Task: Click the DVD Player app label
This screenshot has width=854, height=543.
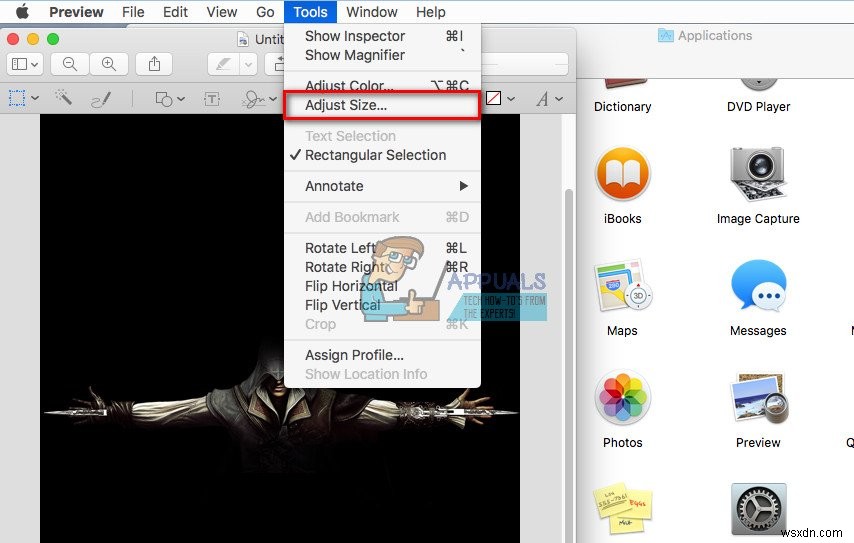Action: (758, 107)
